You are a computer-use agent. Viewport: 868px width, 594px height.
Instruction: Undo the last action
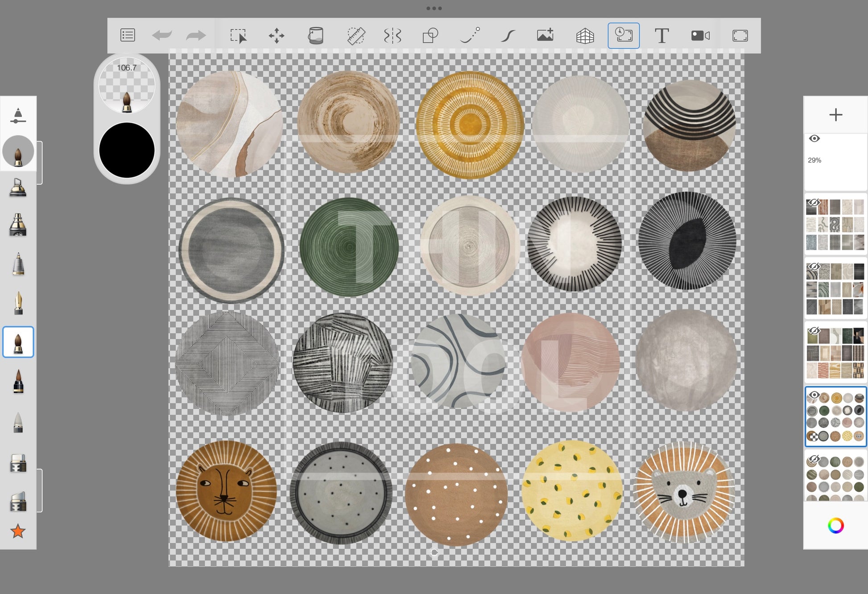point(161,35)
